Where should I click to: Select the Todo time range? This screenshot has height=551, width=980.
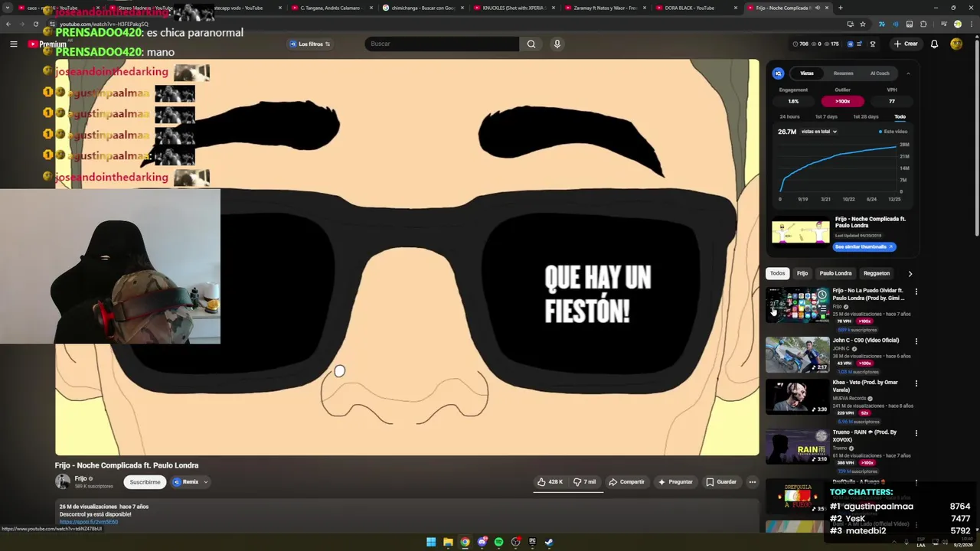(900, 116)
